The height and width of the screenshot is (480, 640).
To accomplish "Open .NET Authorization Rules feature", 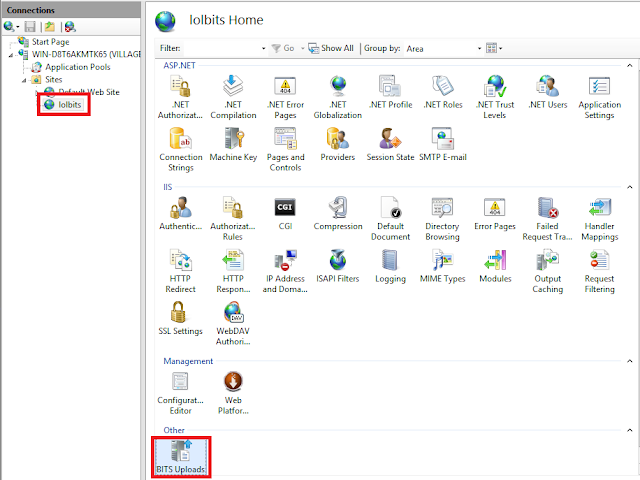I will tap(180, 98).
